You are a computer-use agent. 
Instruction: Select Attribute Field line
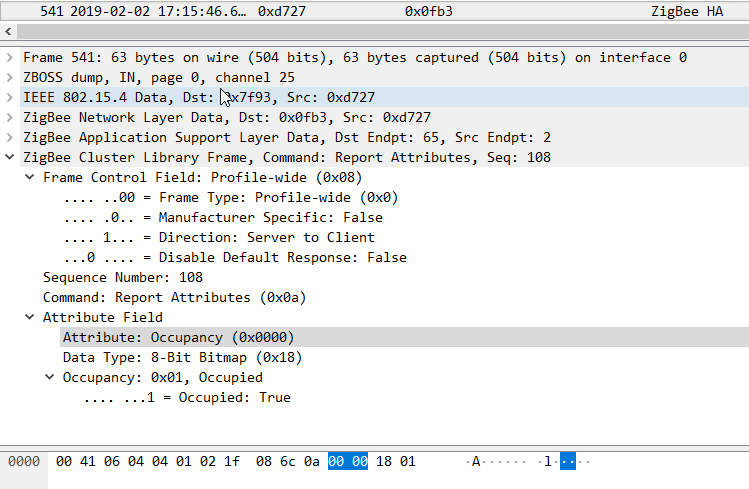[103, 318]
